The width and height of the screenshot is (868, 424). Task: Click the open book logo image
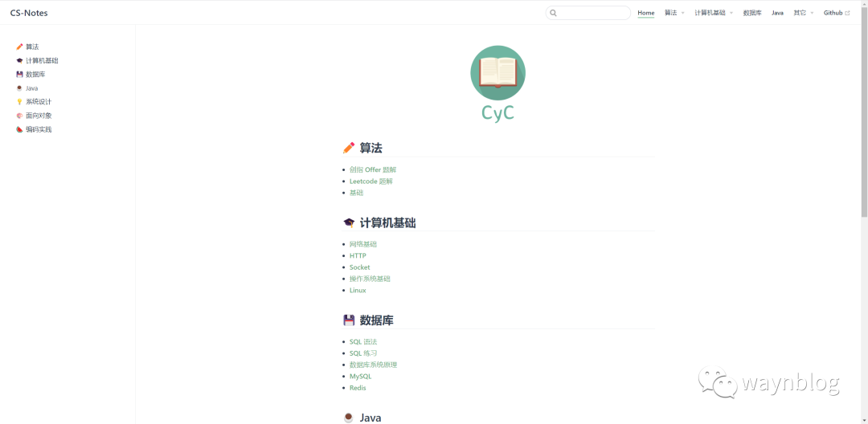[x=497, y=73]
